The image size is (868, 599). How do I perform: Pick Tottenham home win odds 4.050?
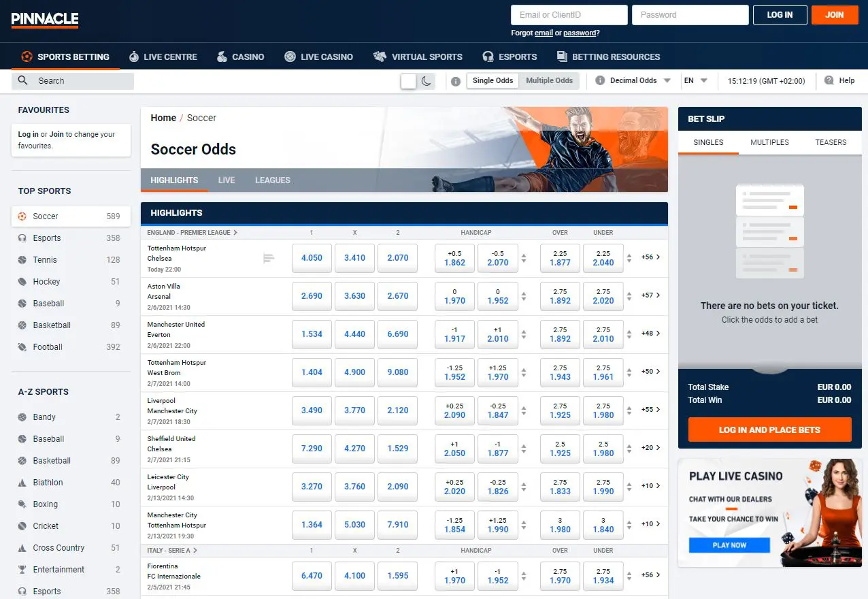[x=312, y=258]
